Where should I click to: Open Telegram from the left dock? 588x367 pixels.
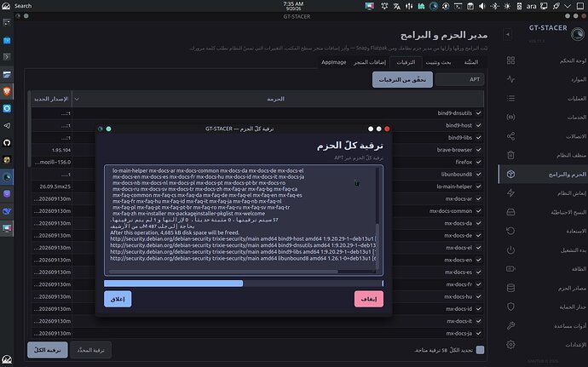pyautogui.click(x=7, y=125)
